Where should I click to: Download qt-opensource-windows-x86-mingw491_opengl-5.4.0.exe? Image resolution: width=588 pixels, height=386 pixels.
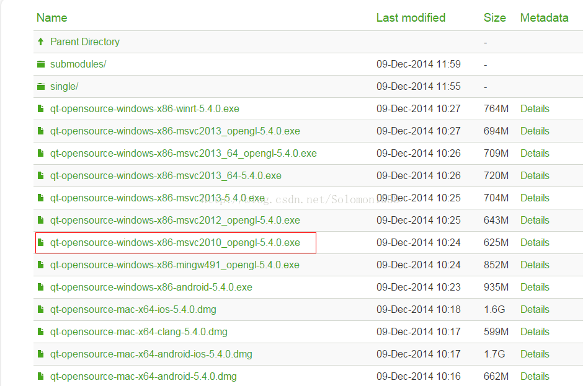175,265
